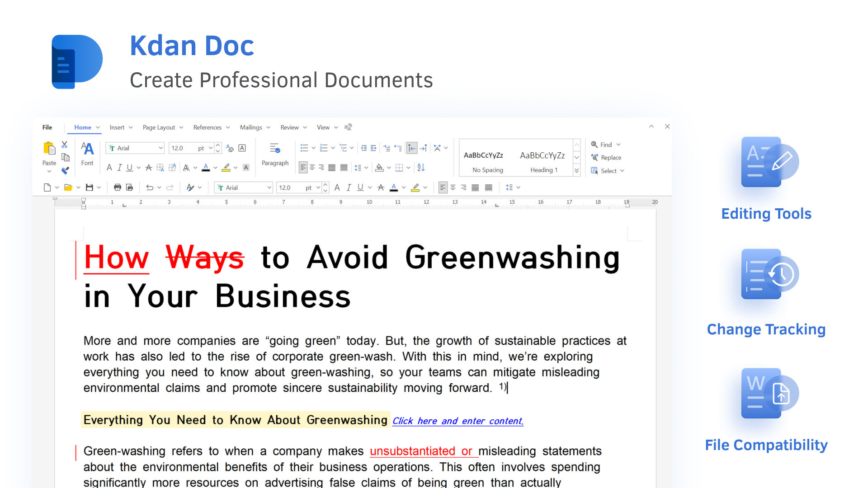Open the font size dropdown
868x488 pixels.
(210, 148)
